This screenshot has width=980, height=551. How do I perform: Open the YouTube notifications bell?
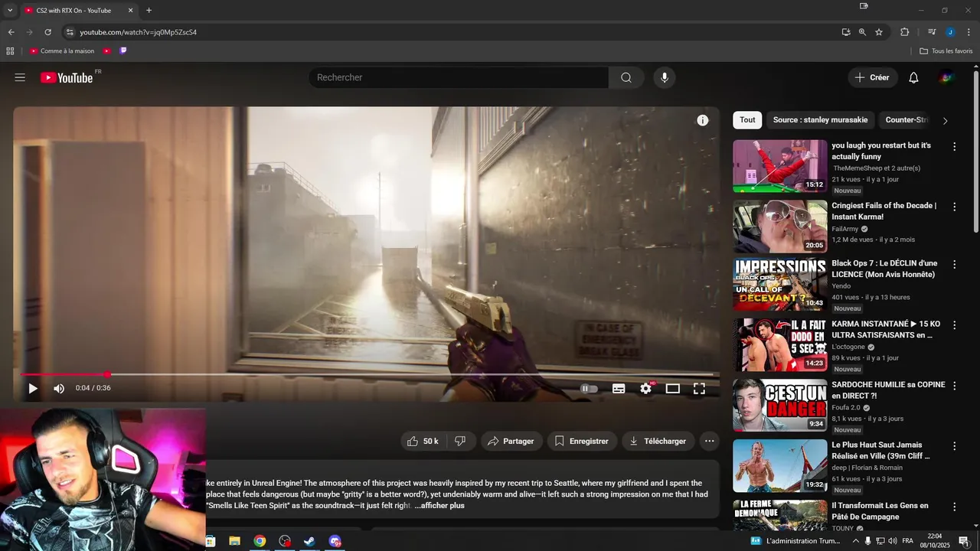(913, 77)
